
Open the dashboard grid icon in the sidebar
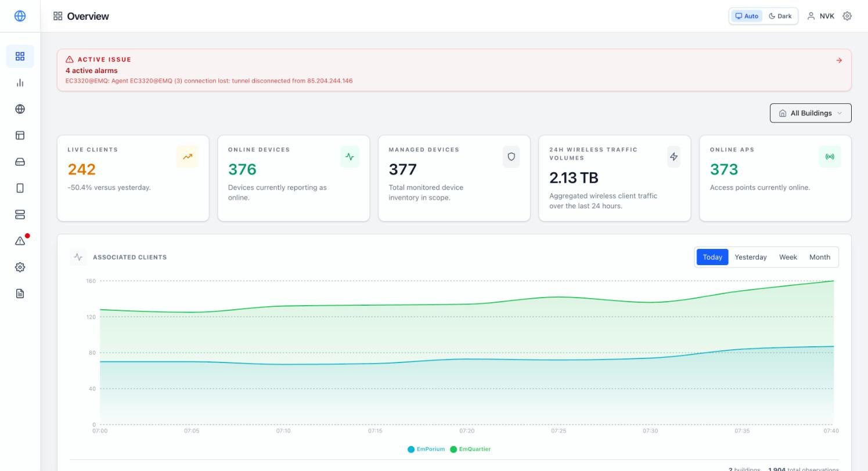pos(20,56)
